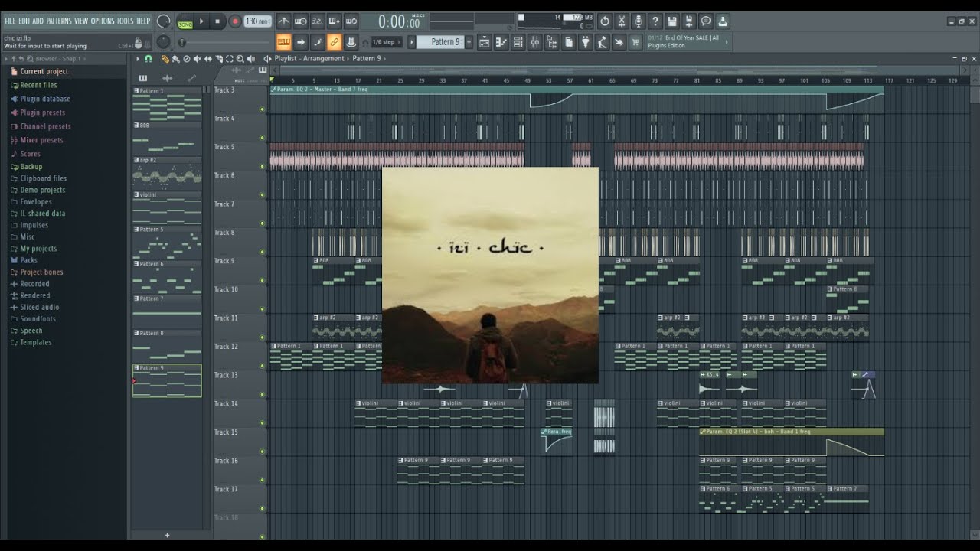This screenshot has width=980, height=551.
Task: Click the Record transport button
Action: [235, 21]
